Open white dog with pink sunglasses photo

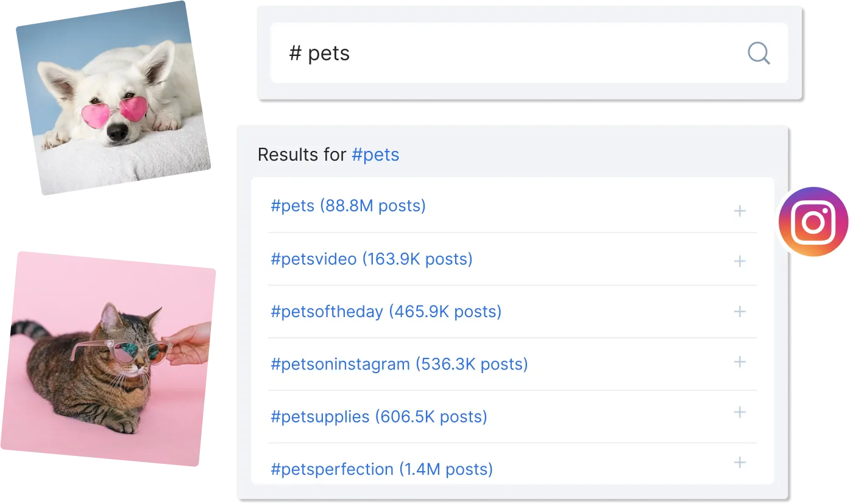tap(113, 97)
